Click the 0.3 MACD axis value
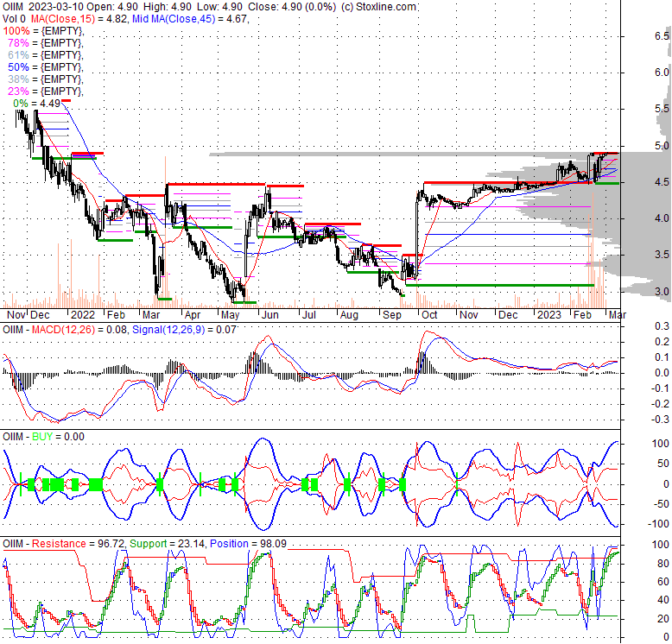Screen dimensions: 672x644 click(x=662, y=326)
